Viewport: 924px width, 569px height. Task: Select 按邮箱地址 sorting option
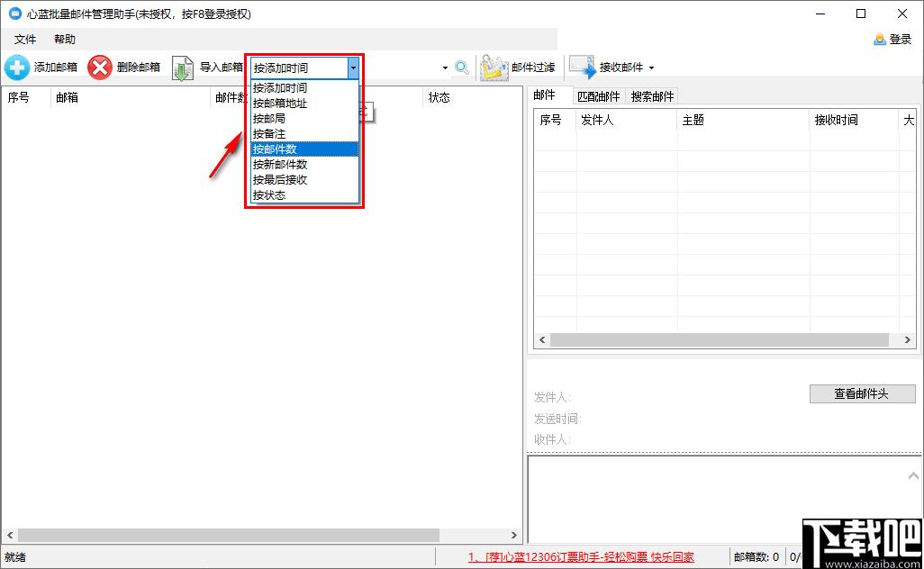pyautogui.click(x=304, y=103)
